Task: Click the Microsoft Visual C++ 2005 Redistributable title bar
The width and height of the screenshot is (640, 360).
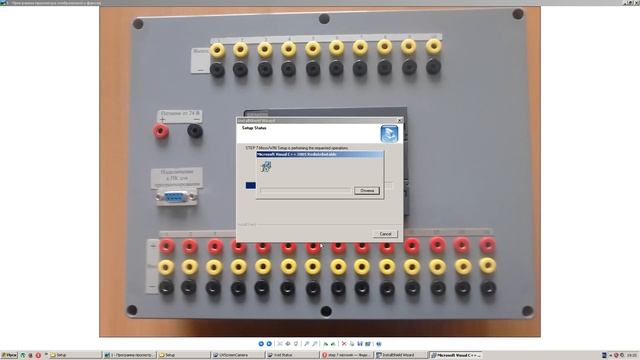Action: (320, 154)
